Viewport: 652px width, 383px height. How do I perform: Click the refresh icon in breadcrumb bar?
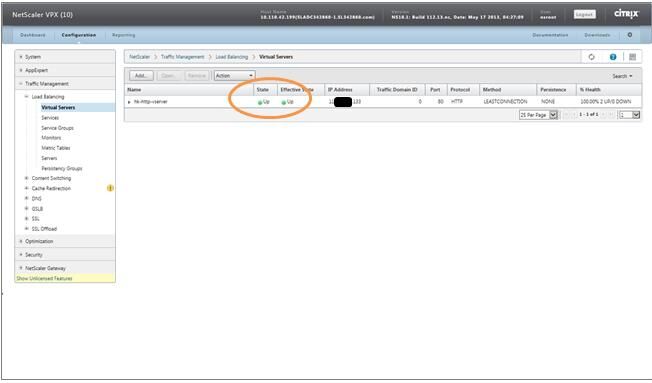(591, 57)
